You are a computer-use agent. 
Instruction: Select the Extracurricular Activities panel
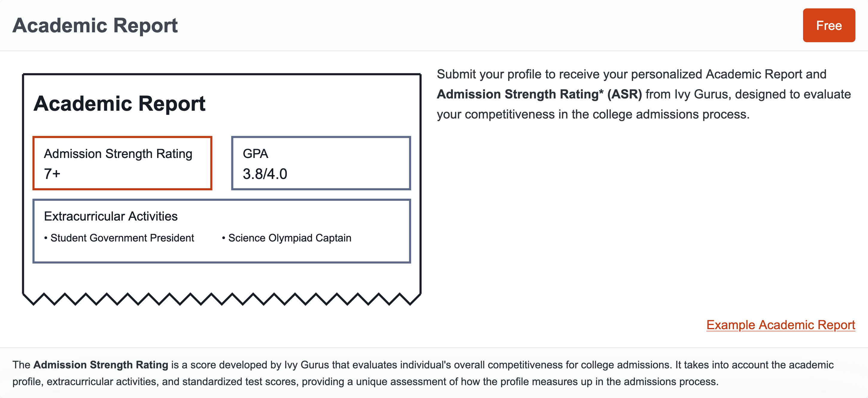pyautogui.click(x=221, y=231)
